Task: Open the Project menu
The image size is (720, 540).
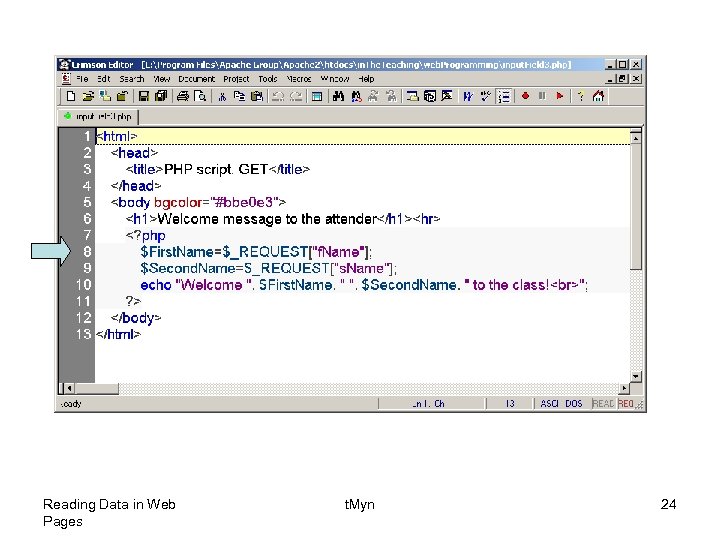Action: (x=236, y=79)
